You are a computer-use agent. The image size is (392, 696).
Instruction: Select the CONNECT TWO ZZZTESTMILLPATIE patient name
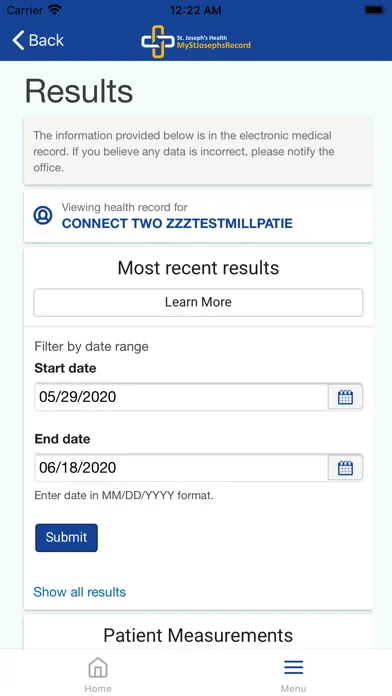(x=177, y=223)
